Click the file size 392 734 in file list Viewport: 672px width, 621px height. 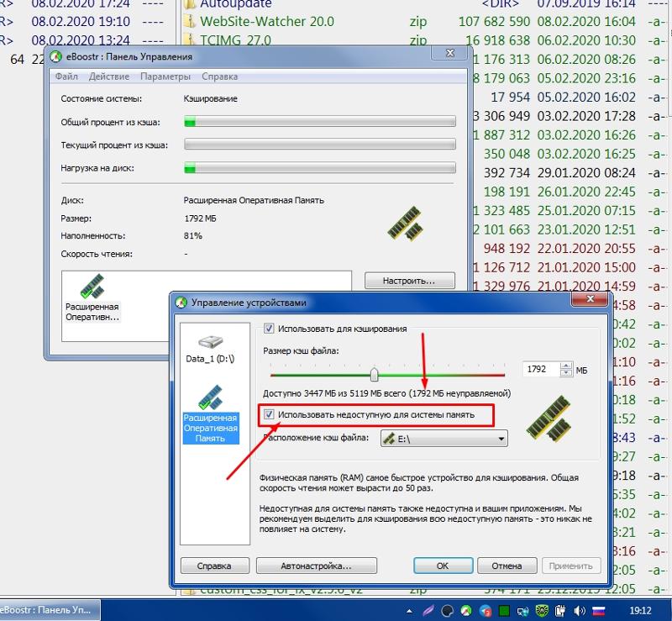point(507,172)
